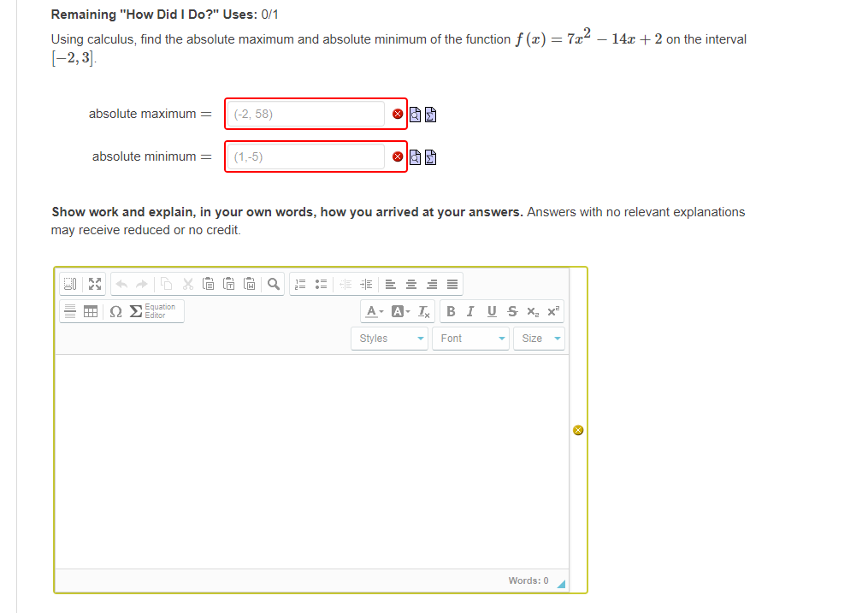Toggle italic formatting
This screenshot has width=868, height=613.
point(469,311)
